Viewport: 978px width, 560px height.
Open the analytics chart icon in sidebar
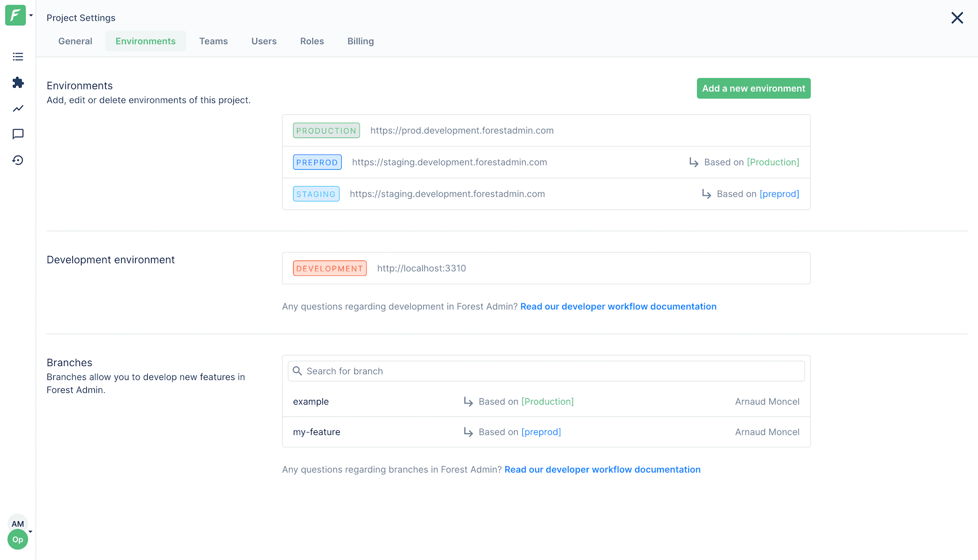[18, 108]
